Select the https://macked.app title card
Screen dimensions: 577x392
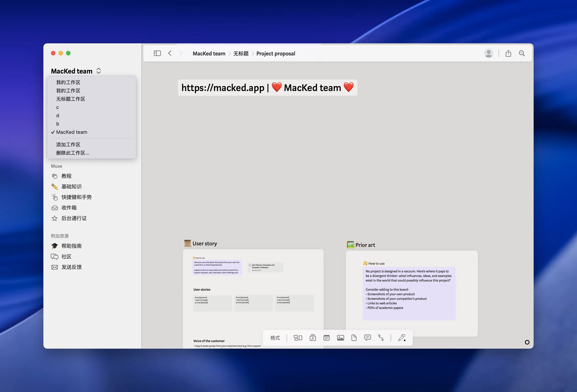[268, 88]
